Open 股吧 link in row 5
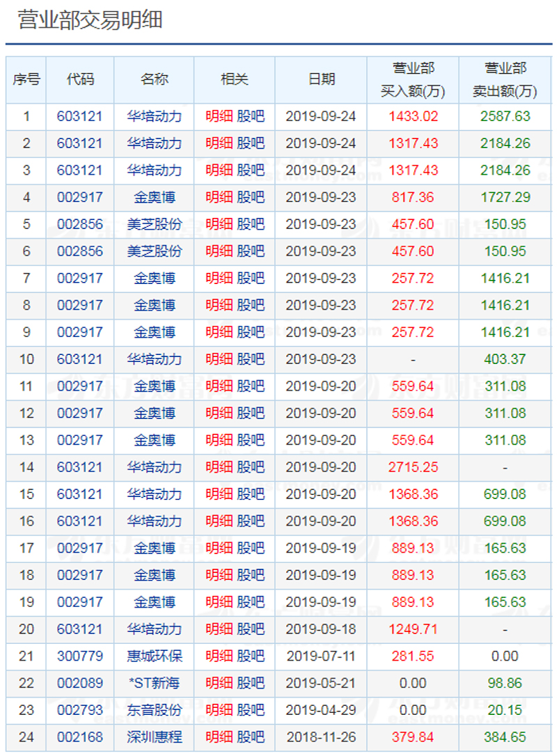This screenshot has width=557, height=756. click(x=251, y=224)
